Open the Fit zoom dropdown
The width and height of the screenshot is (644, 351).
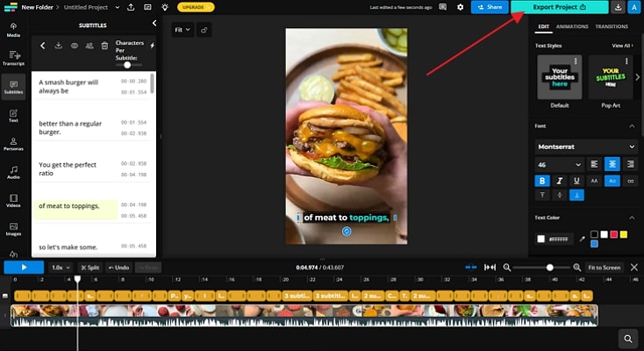182,30
